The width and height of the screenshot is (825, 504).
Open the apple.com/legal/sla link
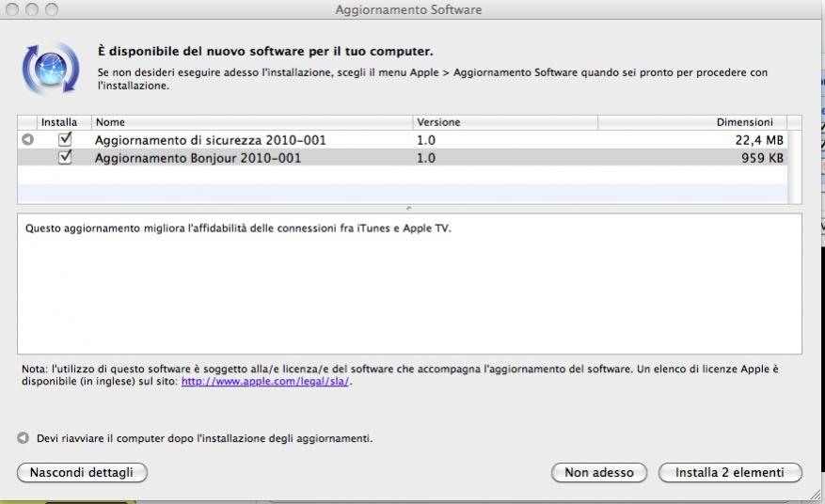click(x=265, y=382)
